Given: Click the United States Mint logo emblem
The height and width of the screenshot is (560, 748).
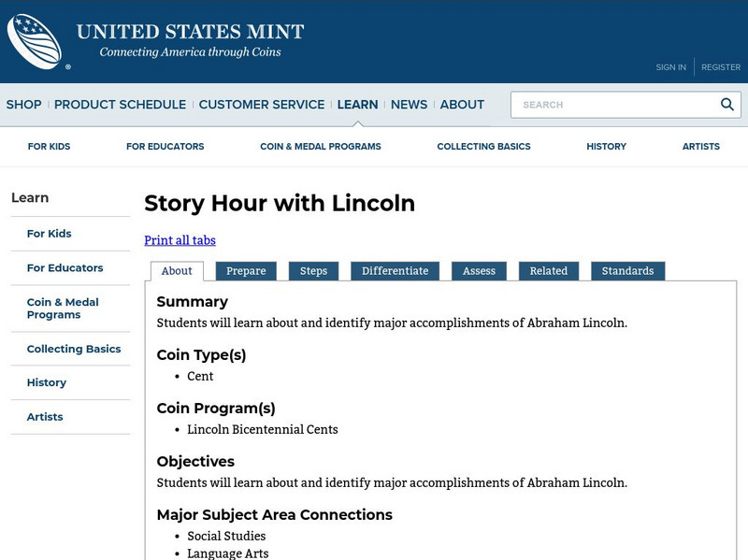Looking at the screenshot, I should coord(36,37).
